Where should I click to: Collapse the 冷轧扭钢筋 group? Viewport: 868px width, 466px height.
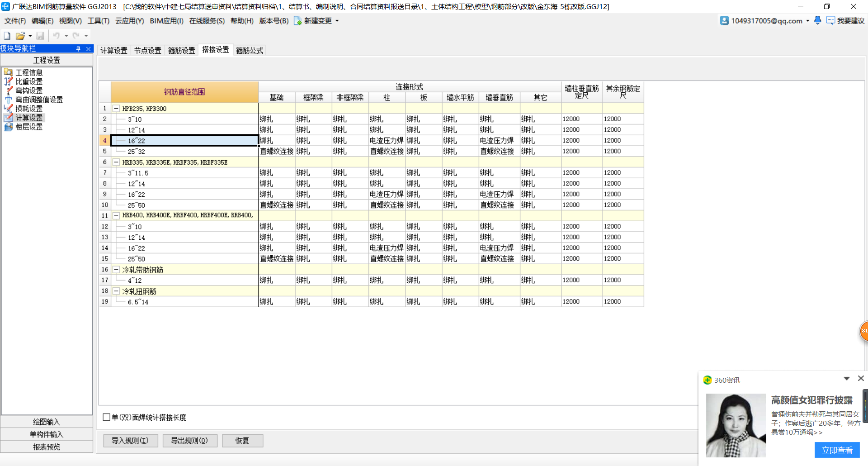click(x=116, y=291)
